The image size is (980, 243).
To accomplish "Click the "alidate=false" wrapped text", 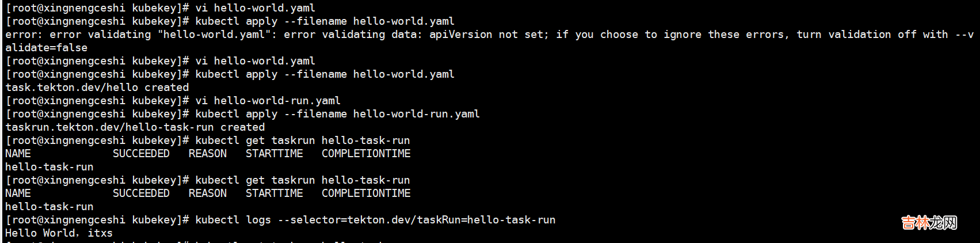I will (x=46, y=48).
